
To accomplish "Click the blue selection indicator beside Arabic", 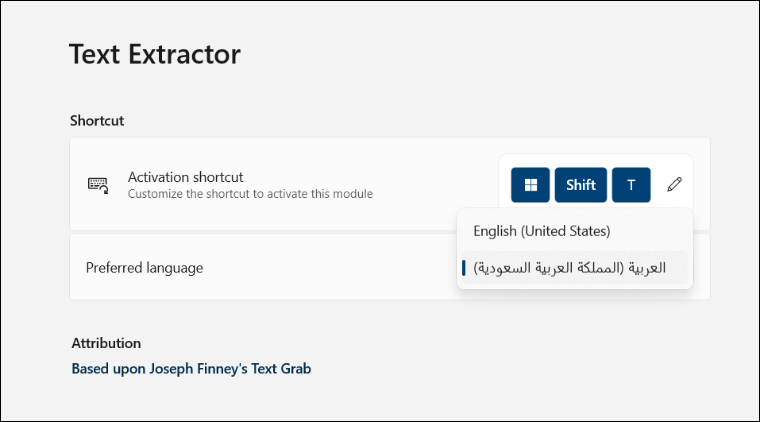I will point(464,268).
